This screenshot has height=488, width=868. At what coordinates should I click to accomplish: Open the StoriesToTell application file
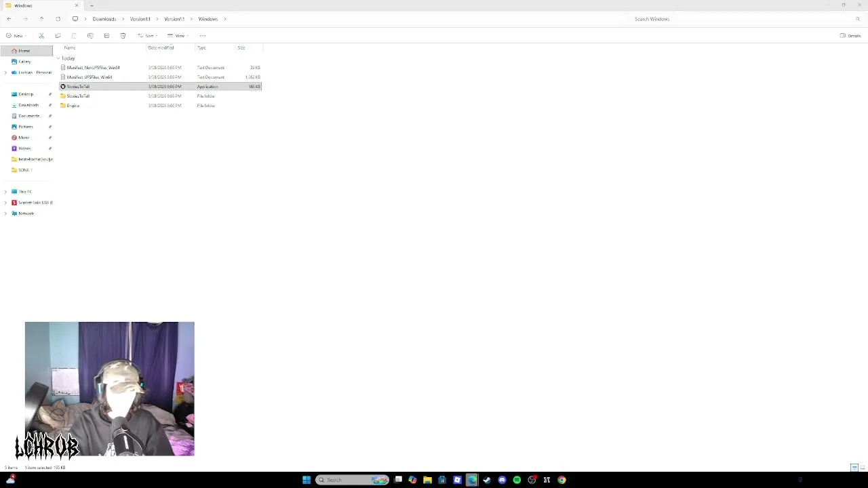160,87
